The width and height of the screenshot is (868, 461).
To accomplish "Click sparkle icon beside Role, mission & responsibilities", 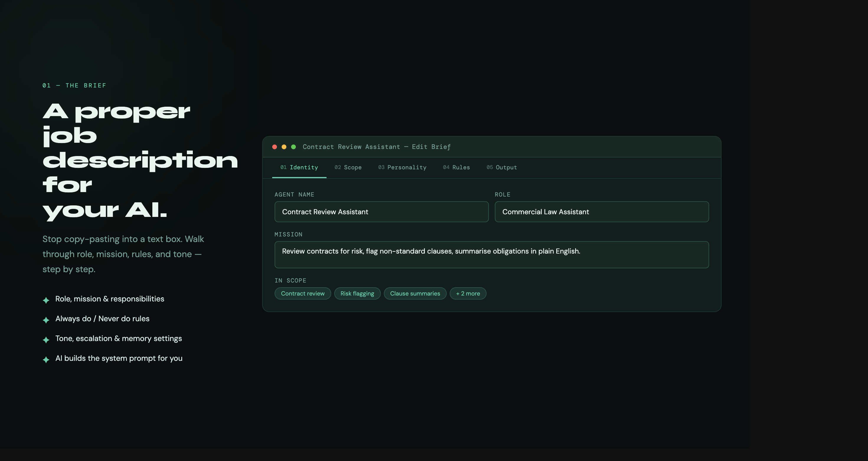I will [x=46, y=300].
